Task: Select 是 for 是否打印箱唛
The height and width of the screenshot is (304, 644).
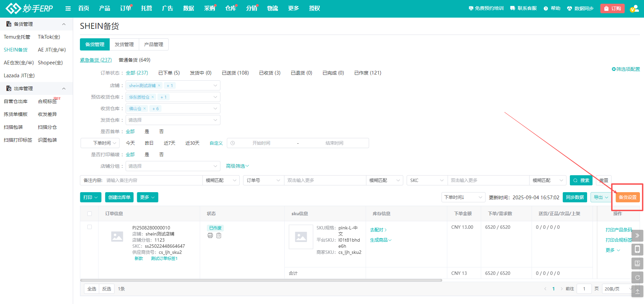Action: (x=147, y=155)
